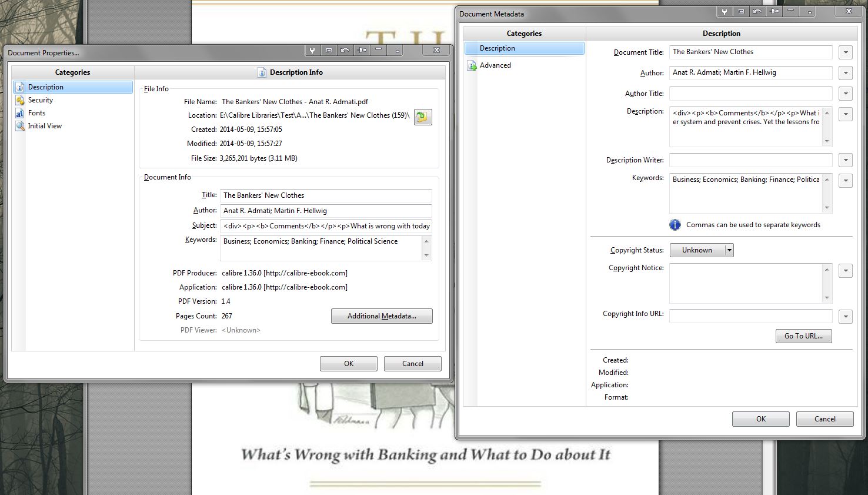Click wrench icon in Document Metadata title bar
The image size is (868, 495).
coord(725,11)
